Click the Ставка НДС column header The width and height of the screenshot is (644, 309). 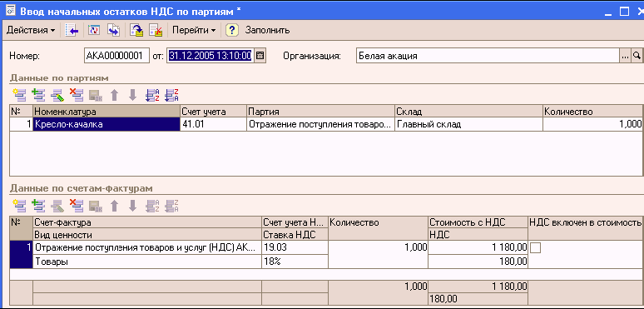(x=295, y=235)
